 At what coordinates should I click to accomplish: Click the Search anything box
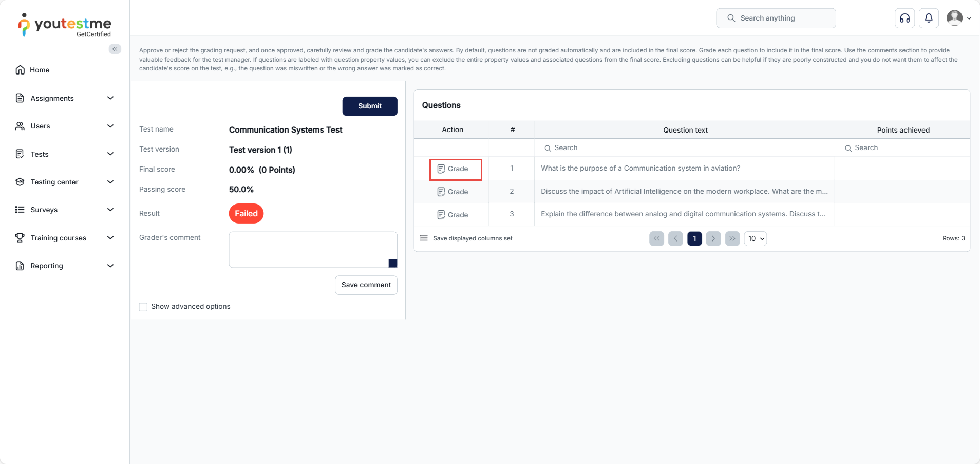[776, 18]
